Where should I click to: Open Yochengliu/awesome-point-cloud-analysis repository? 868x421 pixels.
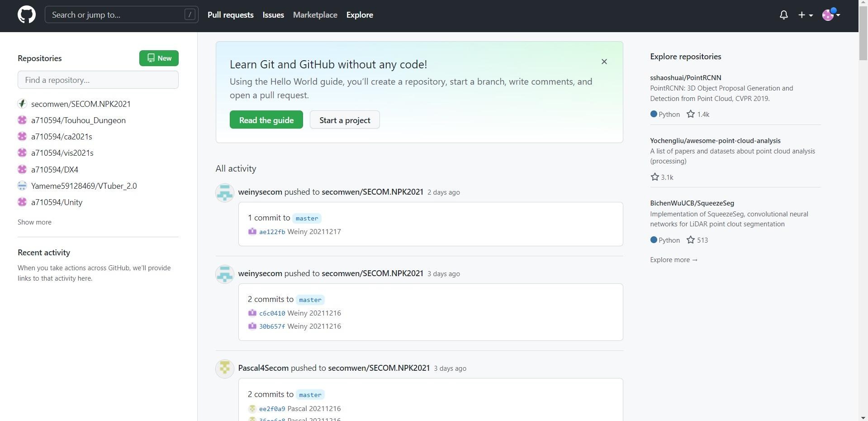coord(716,141)
